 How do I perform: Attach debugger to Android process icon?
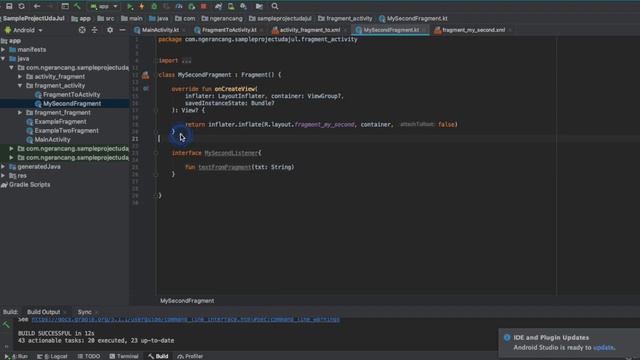pyautogui.click(x=191, y=6)
